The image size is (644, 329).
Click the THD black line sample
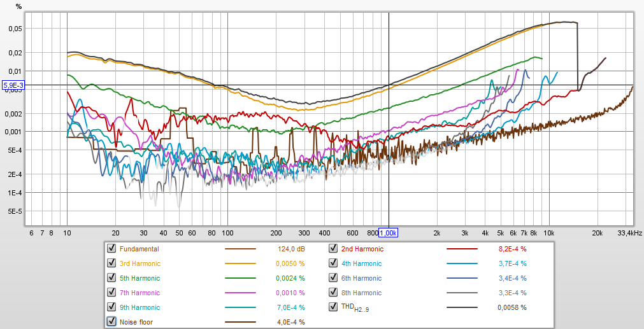462,307
